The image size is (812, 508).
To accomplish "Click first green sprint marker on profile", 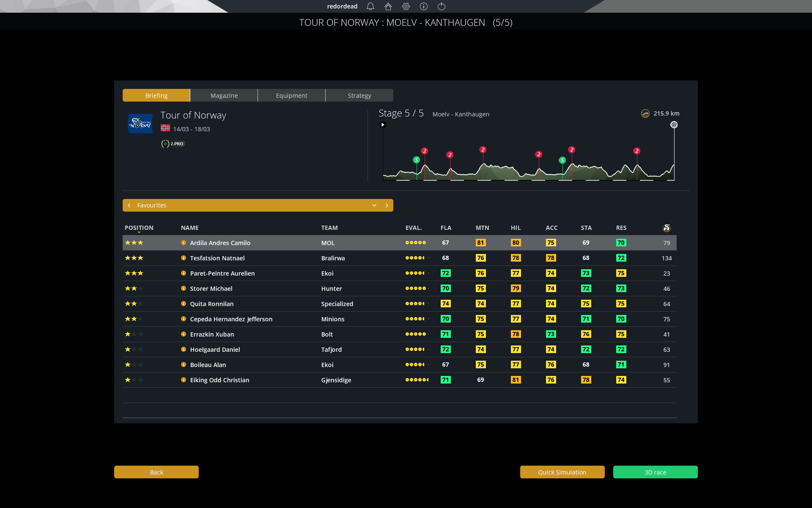I will tap(417, 160).
